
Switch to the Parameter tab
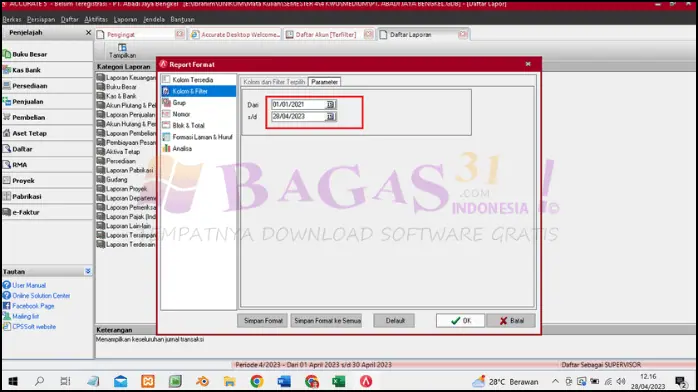(x=325, y=82)
